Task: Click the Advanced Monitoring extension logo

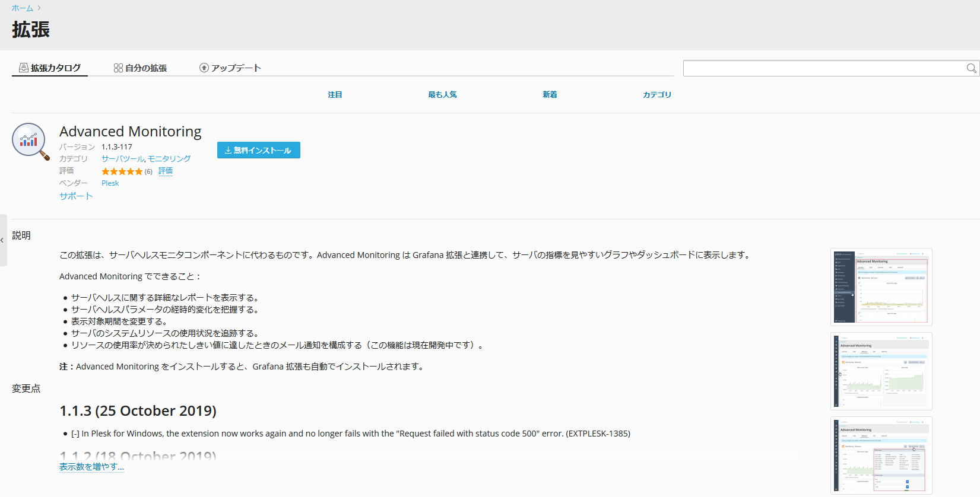Action: [x=30, y=141]
